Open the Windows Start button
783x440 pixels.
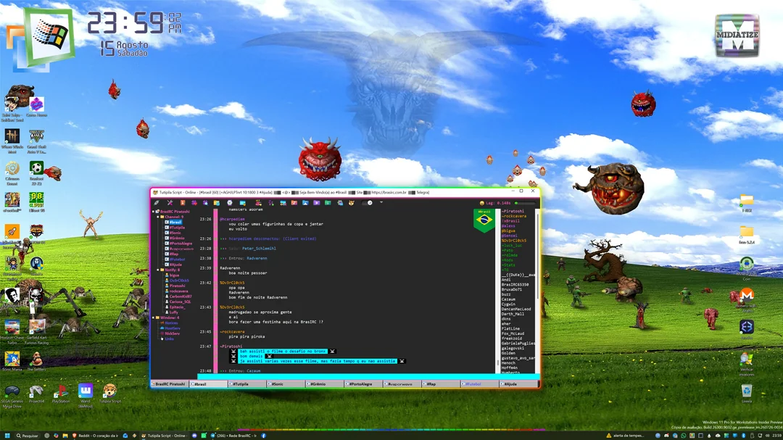[7, 436]
